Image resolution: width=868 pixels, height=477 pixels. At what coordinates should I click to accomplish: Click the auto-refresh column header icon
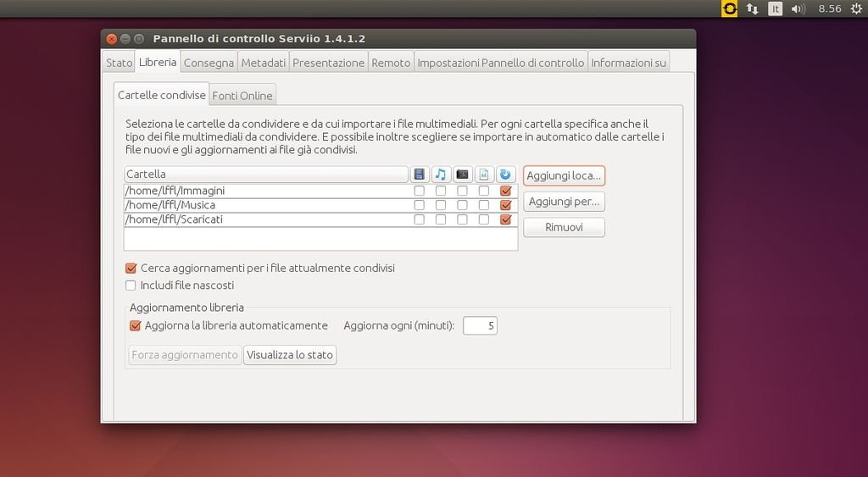point(506,175)
